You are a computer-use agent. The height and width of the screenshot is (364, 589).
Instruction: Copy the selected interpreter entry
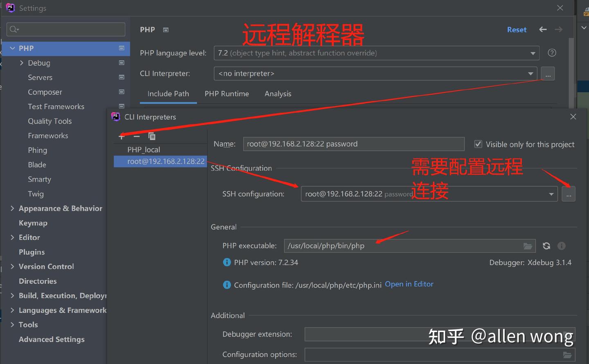[152, 136]
